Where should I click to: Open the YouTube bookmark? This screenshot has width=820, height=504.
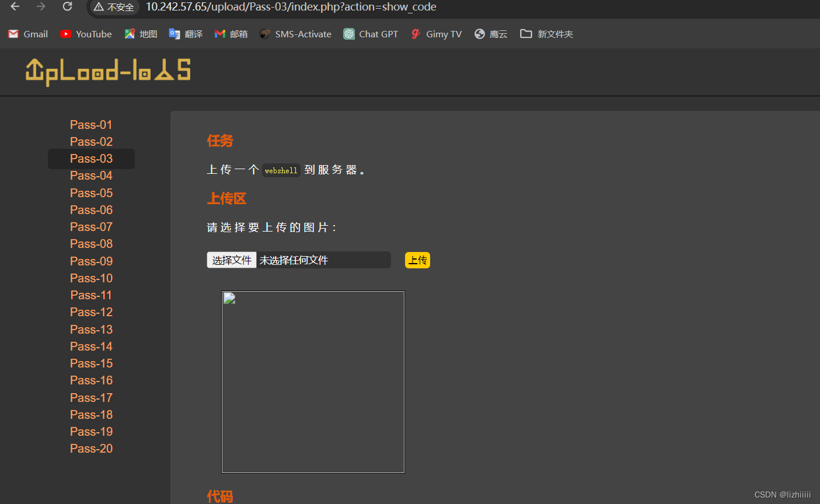(x=86, y=34)
